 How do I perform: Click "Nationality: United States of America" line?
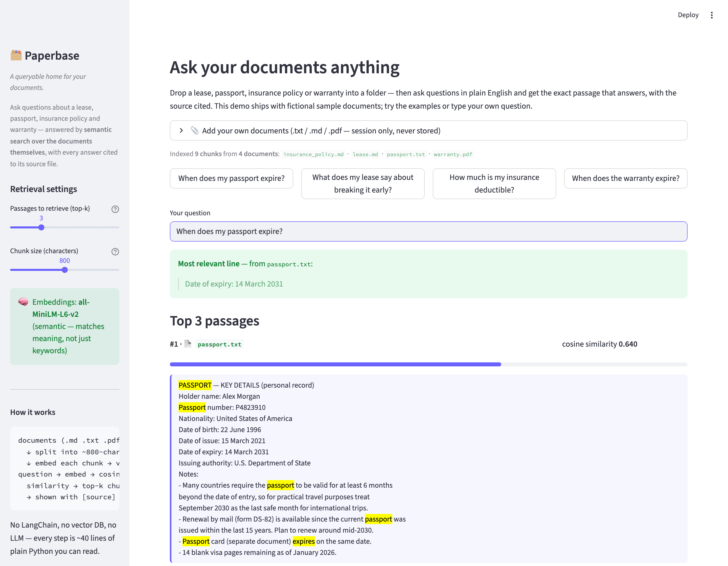[x=235, y=419]
